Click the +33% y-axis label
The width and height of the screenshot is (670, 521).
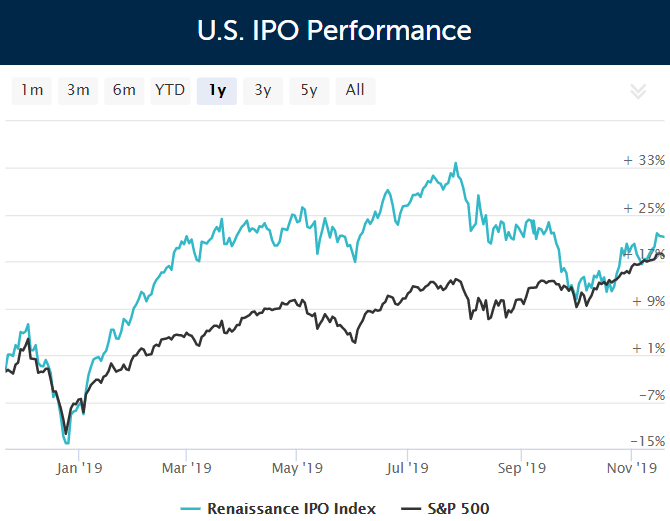644,160
